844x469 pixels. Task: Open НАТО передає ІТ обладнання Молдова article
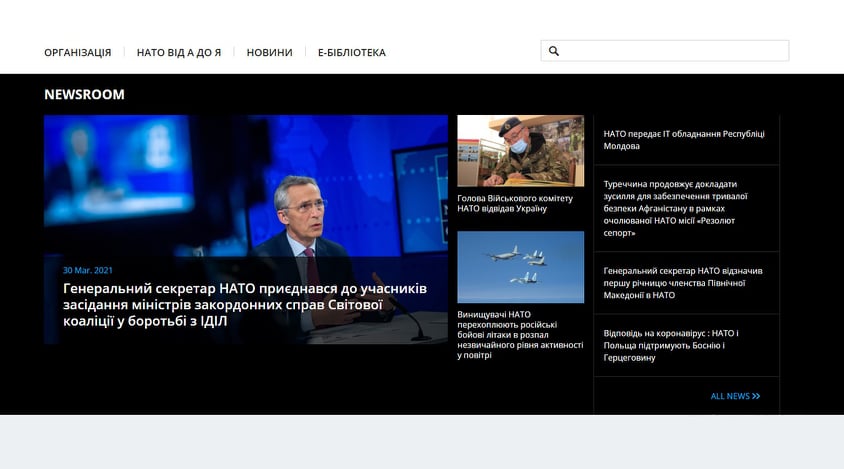click(684, 140)
